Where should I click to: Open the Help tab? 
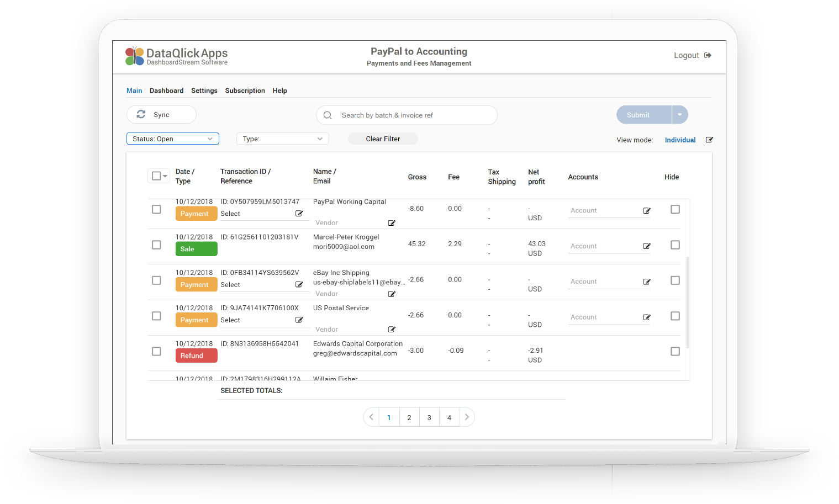click(x=279, y=91)
